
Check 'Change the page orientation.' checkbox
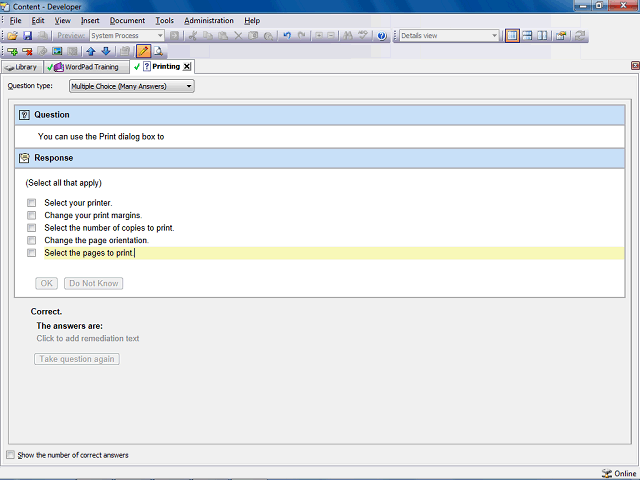31,240
